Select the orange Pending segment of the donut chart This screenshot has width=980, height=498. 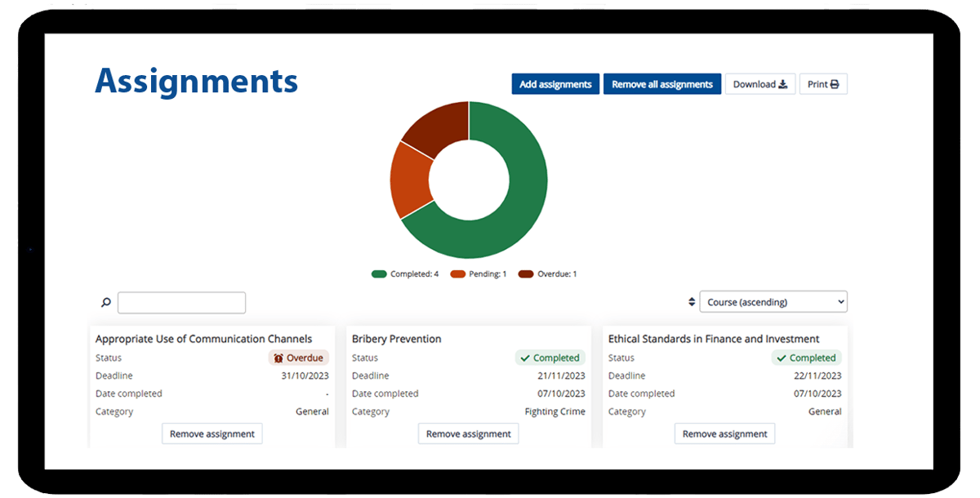tap(409, 180)
